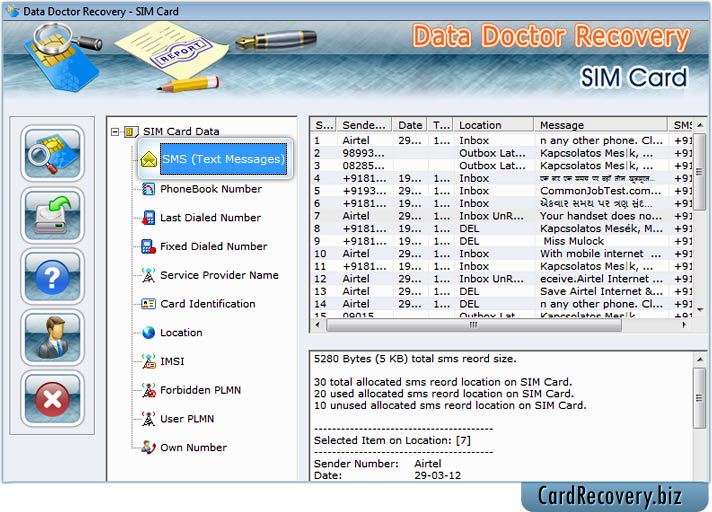Click the horizontal scrollbar thumb of SMS table
Image resolution: width=712 pixels, height=512 pixels.
tap(474, 325)
